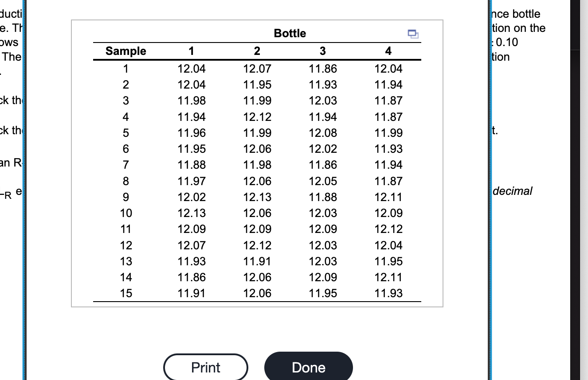The width and height of the screenshot is (588, 380).
Task: Select sample 5's Bottle 3 value 12.08
Action: pos(323,133)
